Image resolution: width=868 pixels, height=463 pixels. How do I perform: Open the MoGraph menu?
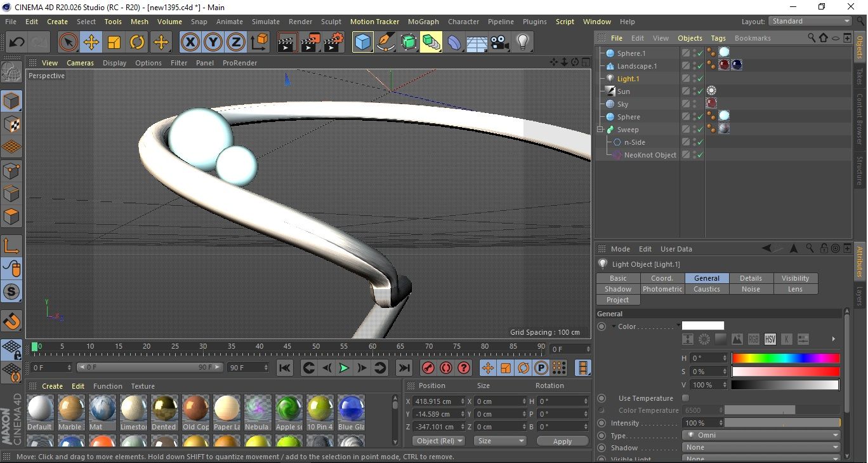point(423,22)
